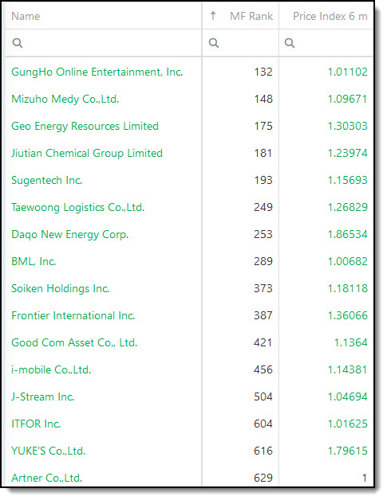
Task: Open GungHo Online Entertainment, Inc. link
Action: (97, 72)
